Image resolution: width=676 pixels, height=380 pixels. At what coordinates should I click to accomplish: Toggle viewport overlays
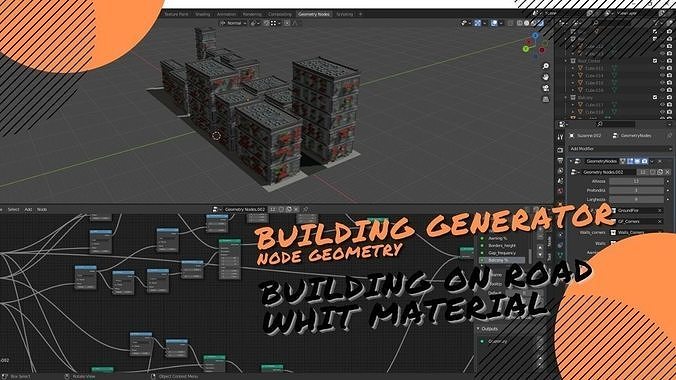tap(494, 23)
